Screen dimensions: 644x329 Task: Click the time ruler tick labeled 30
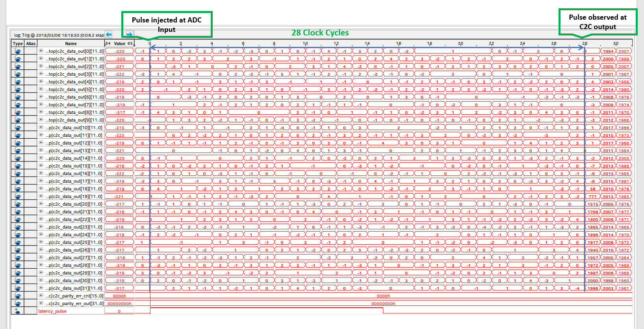click(x=616, y=43)
